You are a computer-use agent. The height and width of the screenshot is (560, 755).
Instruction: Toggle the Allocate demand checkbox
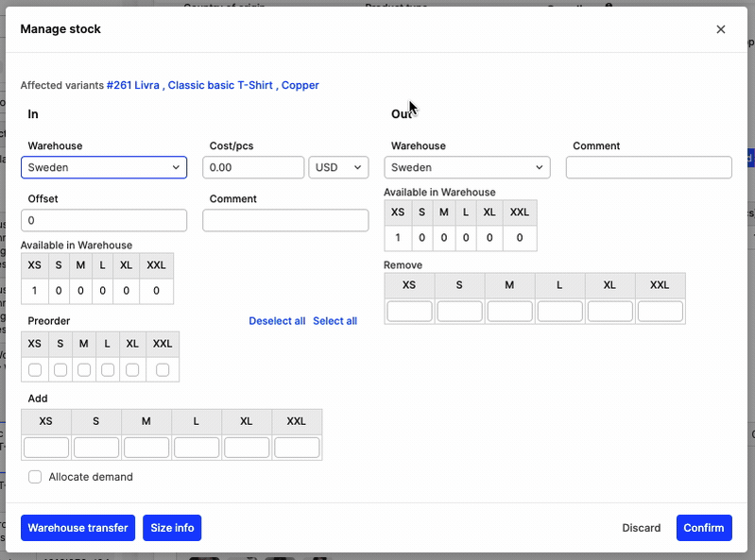point(35,477)
